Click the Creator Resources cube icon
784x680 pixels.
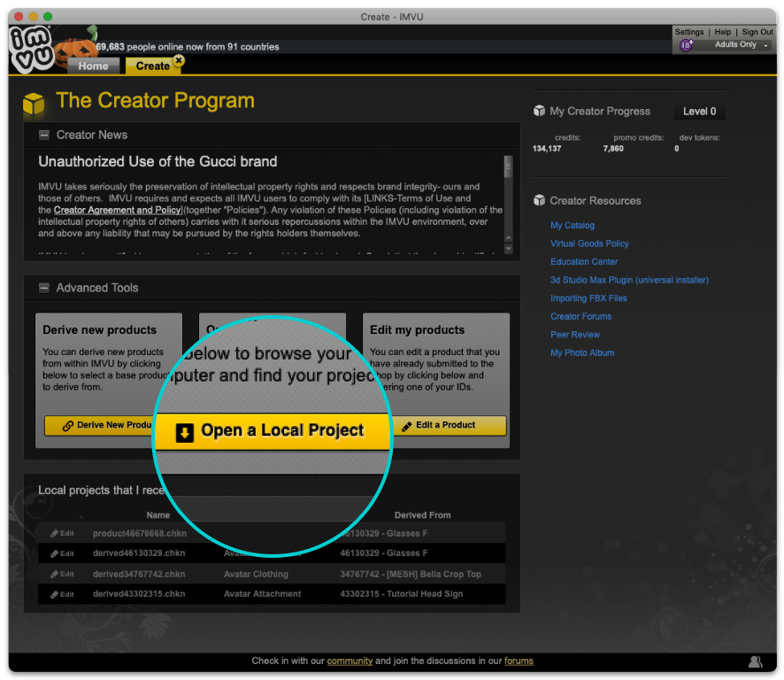(x=539, y=200)
